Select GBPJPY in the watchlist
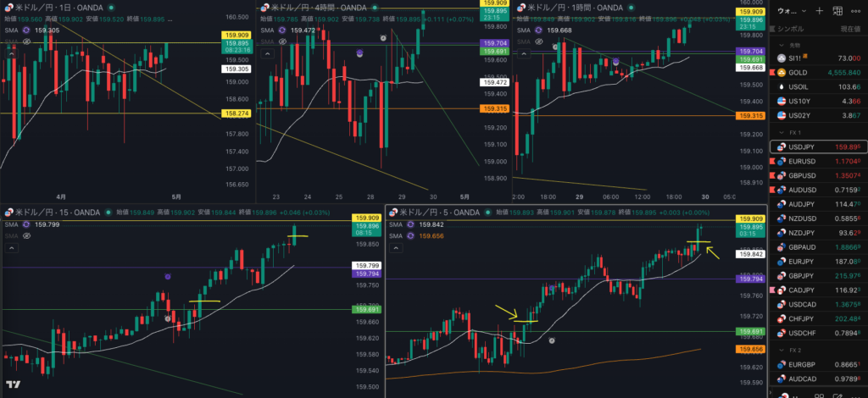868x398 pixels. [x=803, y=276]
